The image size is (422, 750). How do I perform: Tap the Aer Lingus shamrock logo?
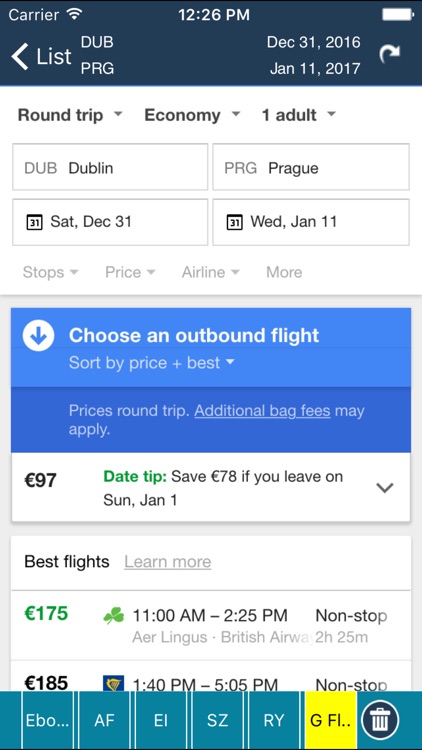pyautogui.click(x=113, y=616)
